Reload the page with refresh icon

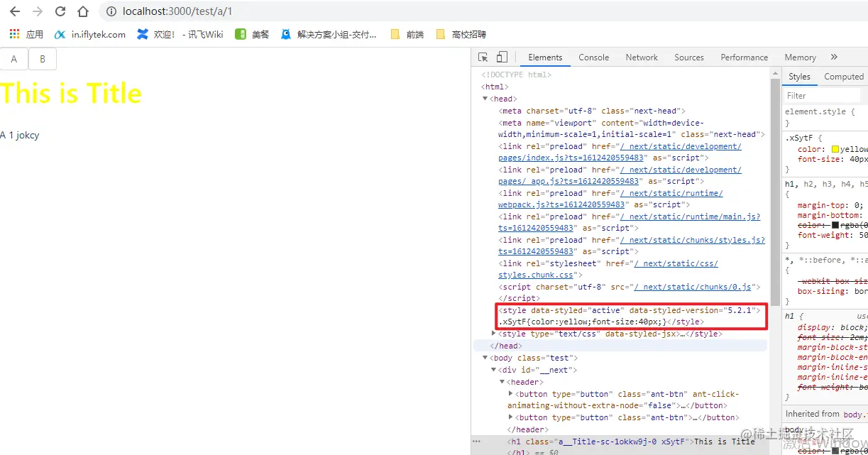tap(60, 11)
